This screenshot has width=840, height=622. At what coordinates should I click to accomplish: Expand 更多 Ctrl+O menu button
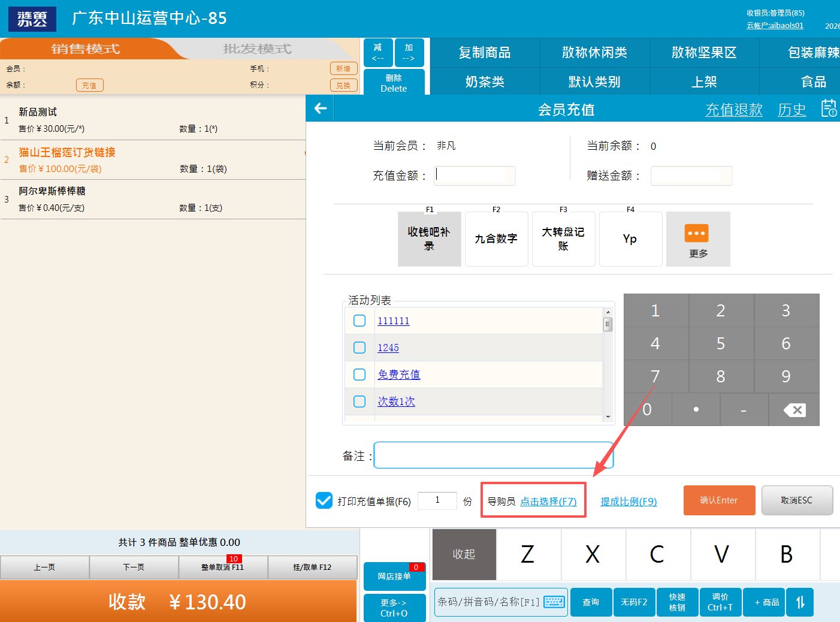point(394,608)
